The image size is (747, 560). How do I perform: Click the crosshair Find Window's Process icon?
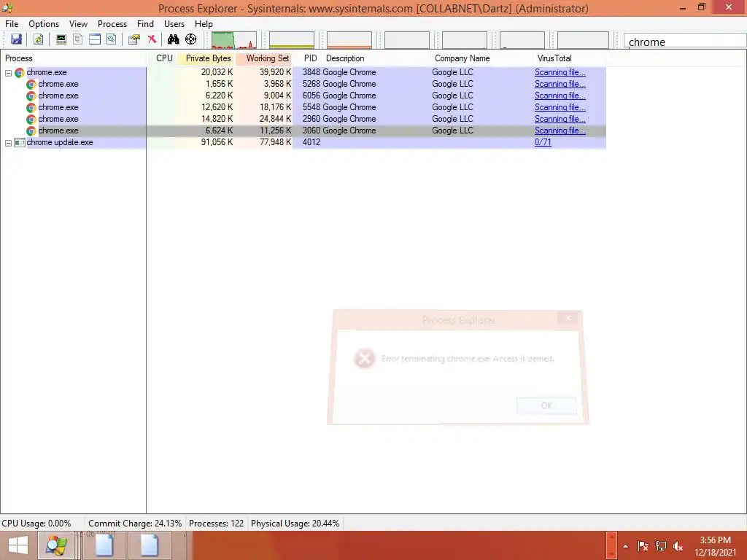190,39
